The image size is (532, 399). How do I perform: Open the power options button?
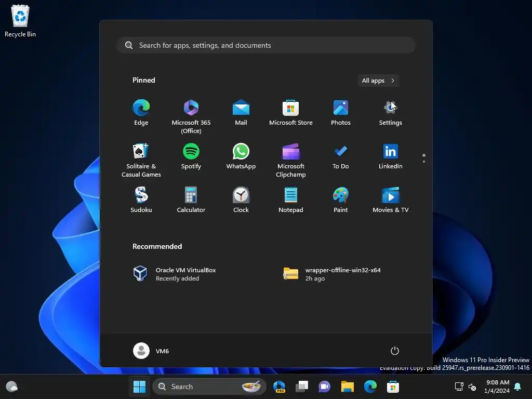coord(395,351)
